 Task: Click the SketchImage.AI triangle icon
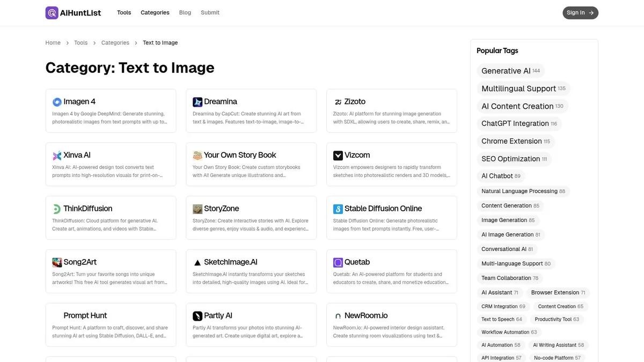197,263
